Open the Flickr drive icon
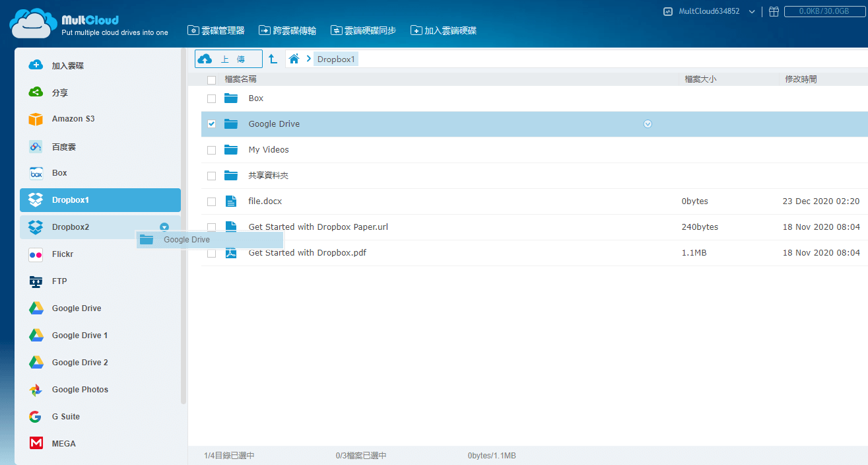Viewport: 868px width, 465px height. pos(36,254)
